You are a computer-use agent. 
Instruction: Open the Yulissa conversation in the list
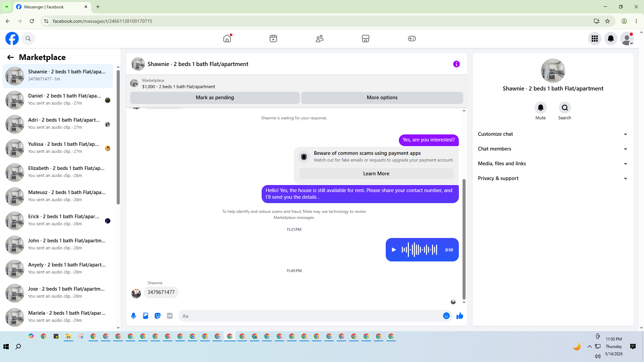[58, 148]
